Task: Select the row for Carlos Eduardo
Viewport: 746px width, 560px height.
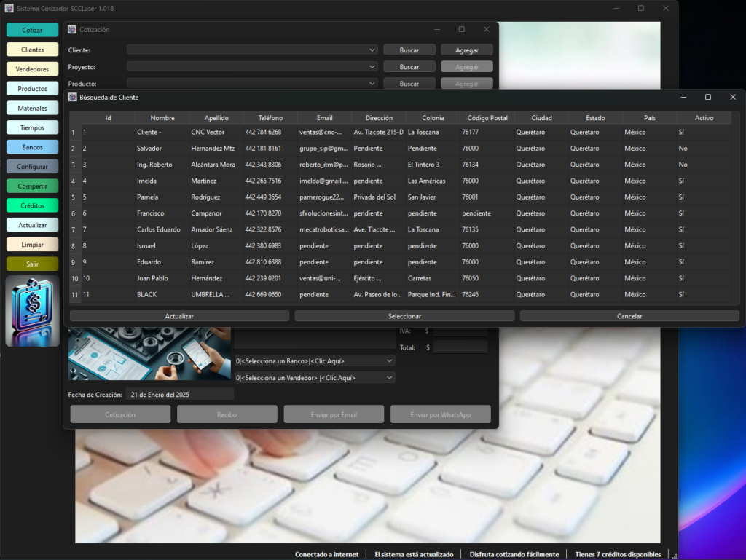Action: click(401, 229)
